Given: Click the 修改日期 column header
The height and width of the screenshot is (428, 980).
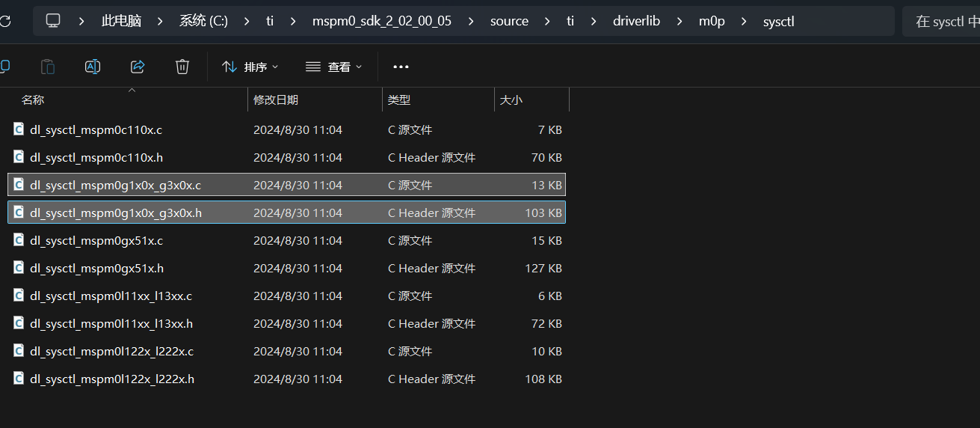Looking at the screenshot, I should click(276, 100).
